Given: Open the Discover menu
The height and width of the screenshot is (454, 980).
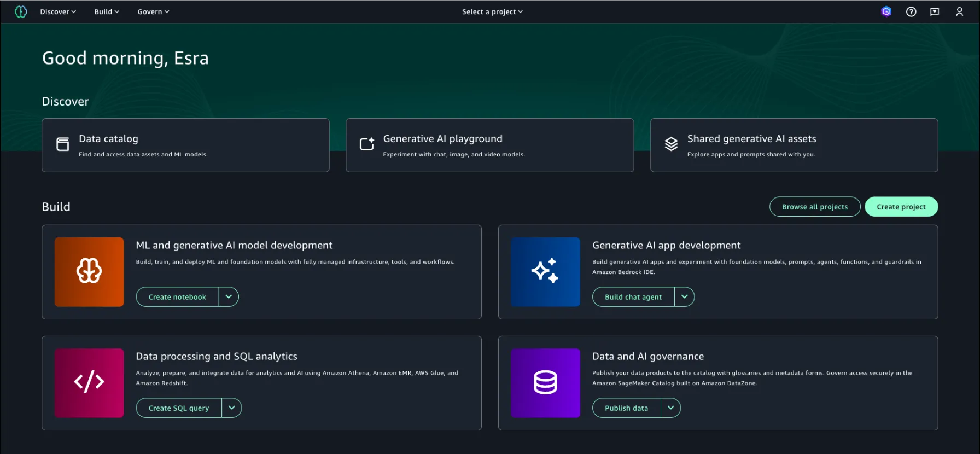Looking at the screenshot, I should point(58,11).
